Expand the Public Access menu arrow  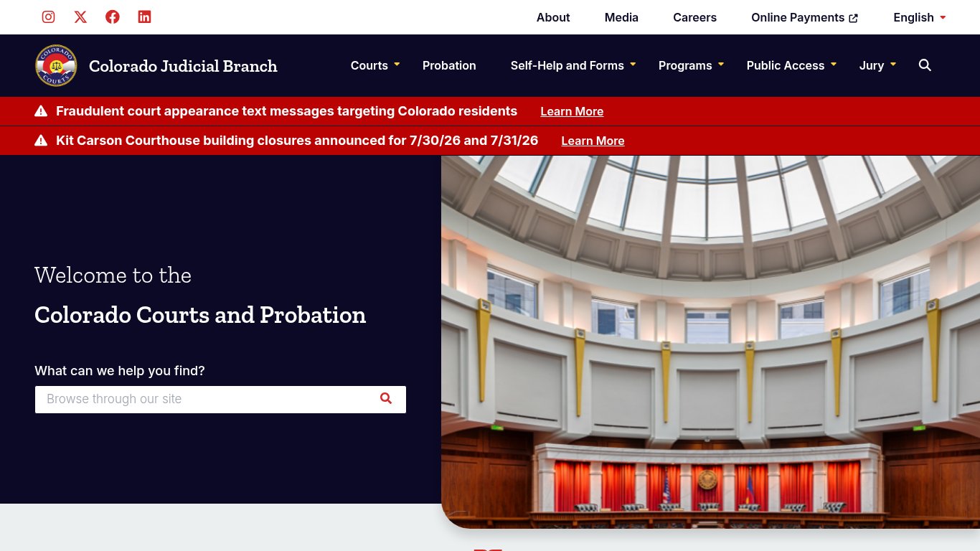(x=834, y=65)
